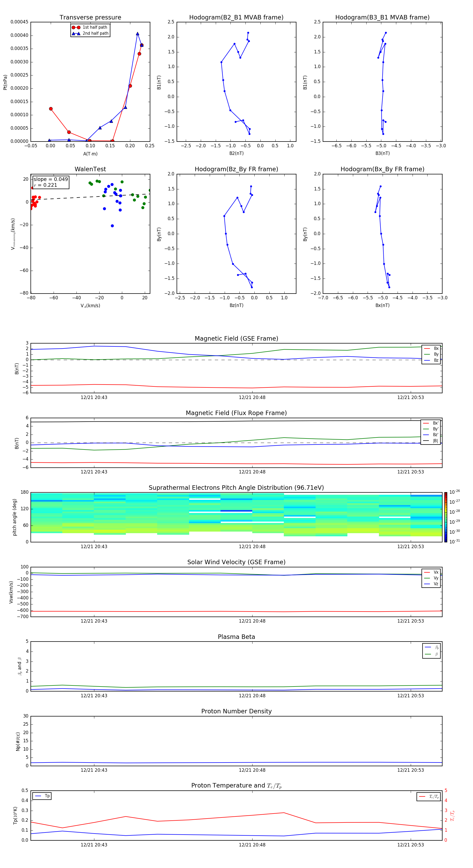Click the 'Transverse pressure' plot title
Image resolution: width=473 pixels, height=868 pixels.
pos(90,18)
